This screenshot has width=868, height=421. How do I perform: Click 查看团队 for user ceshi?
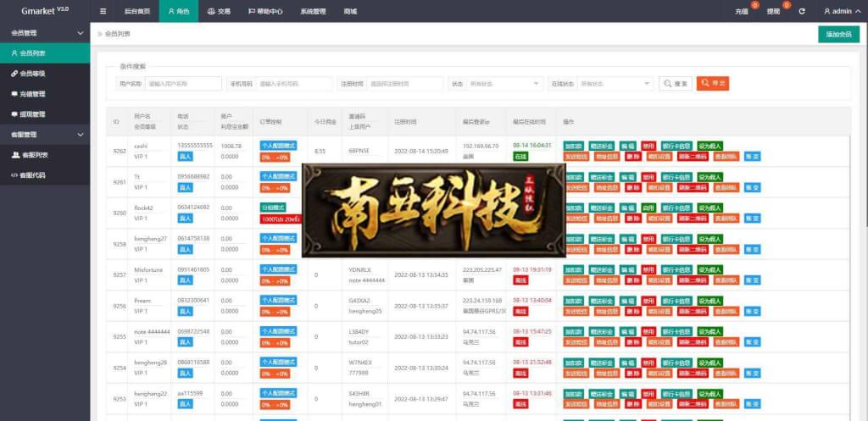[726, 157]
